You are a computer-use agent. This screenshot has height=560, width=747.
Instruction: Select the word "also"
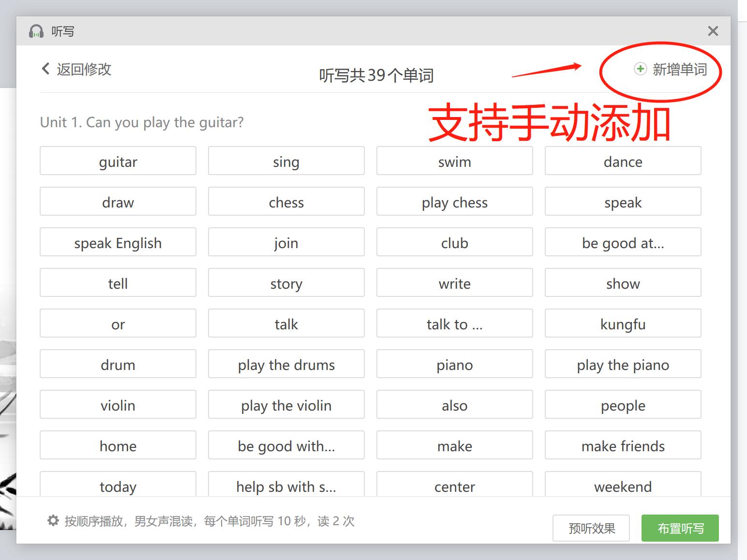(455, 404)
